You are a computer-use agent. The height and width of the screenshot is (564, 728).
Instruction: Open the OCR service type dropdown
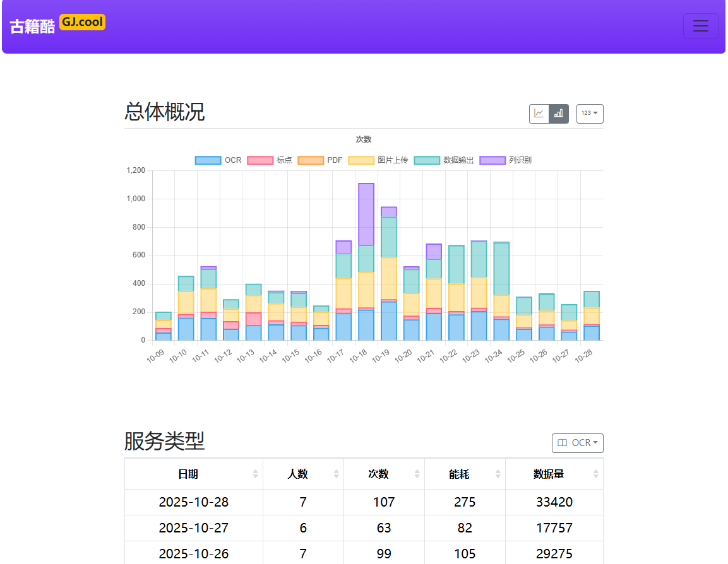click(x=578, y=443)
